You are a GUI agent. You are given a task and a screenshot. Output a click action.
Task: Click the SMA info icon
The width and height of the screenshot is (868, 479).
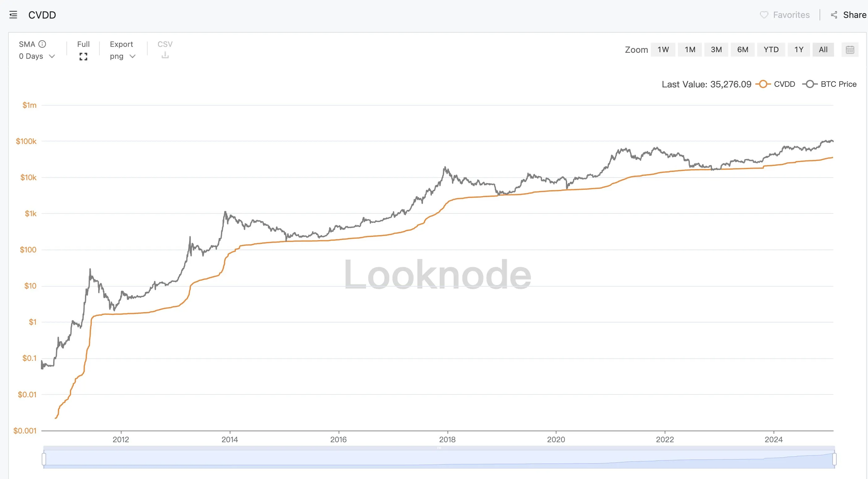42,44
